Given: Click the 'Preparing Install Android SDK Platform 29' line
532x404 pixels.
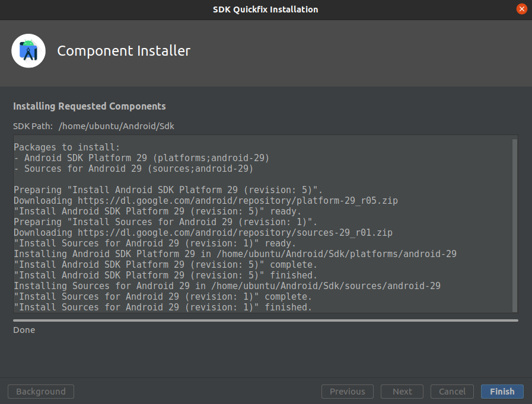Looking at the screenshot, I should 168,190.
